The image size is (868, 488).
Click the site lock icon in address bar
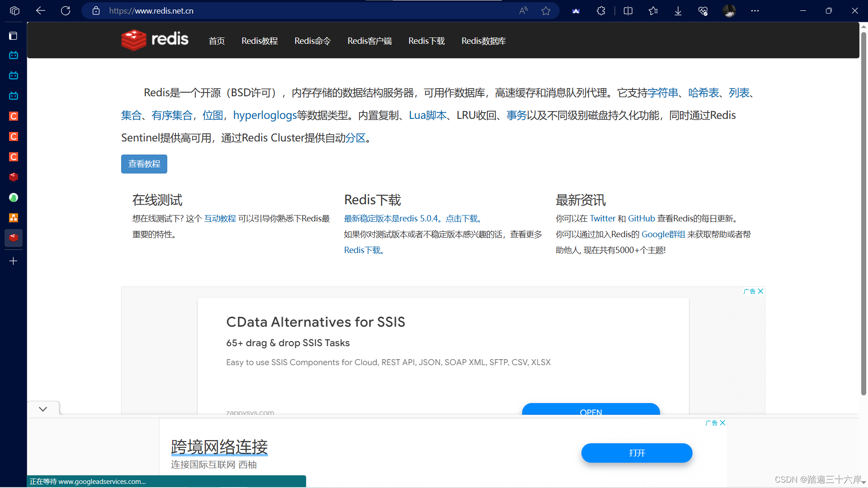click(96, 11)
